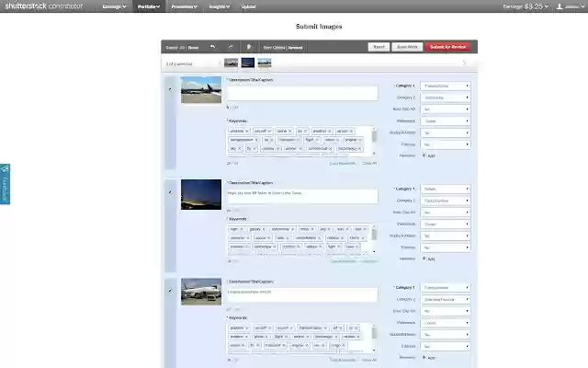Click the redo arrow icon in toolbar
The image size is (588, 368).
231,47
